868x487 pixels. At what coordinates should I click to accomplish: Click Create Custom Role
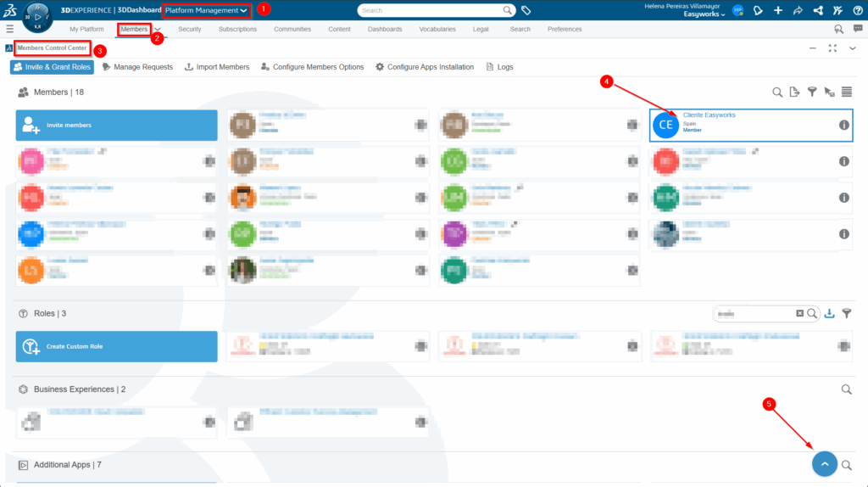(116, 346)
